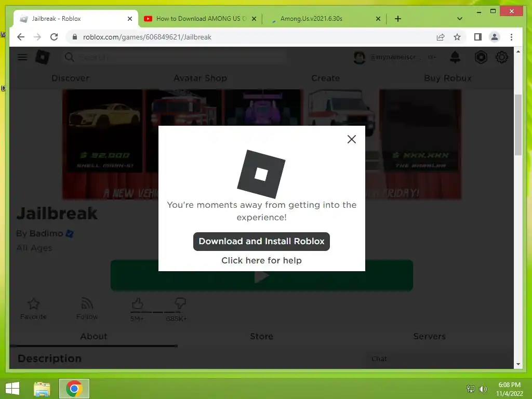Open the Buy Robux page

pos(447,78)
